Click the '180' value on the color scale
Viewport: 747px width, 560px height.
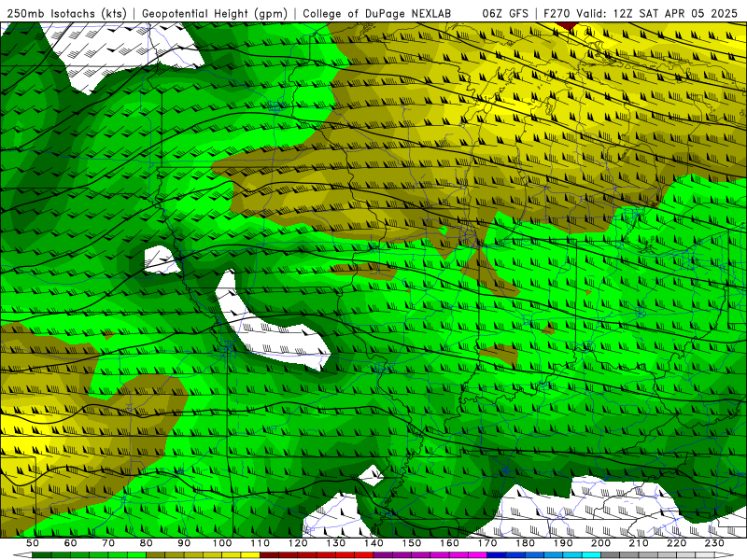click(525, 543)
